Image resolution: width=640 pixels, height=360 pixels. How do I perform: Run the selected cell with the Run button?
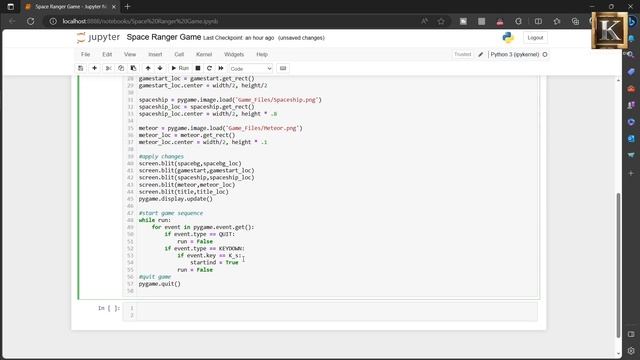[180, 68]
